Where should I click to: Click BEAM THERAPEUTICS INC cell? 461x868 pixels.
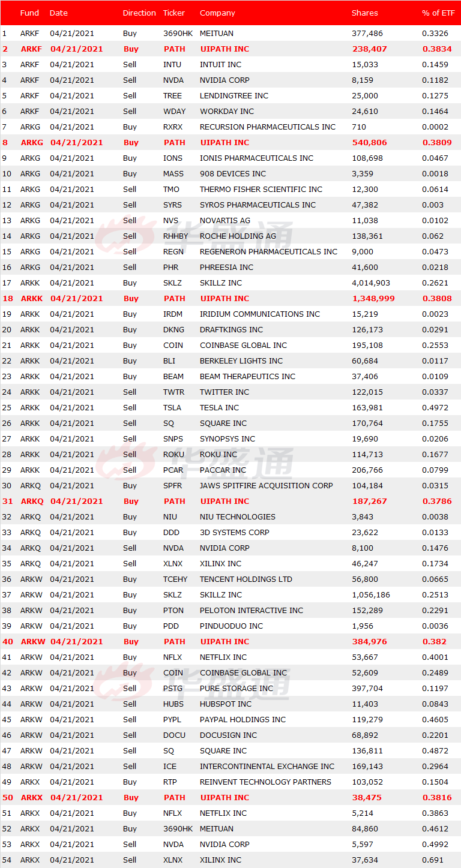pos(248,376)
